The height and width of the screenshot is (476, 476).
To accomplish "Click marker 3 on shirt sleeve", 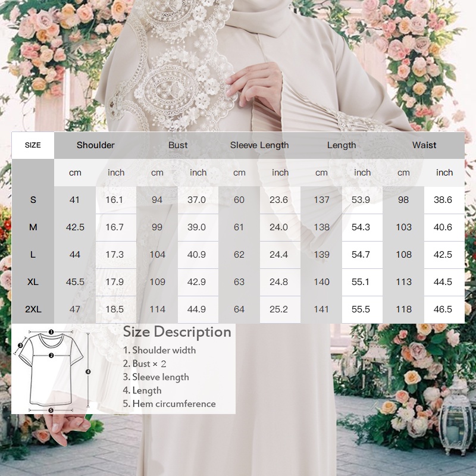I will tap(20, 345).
